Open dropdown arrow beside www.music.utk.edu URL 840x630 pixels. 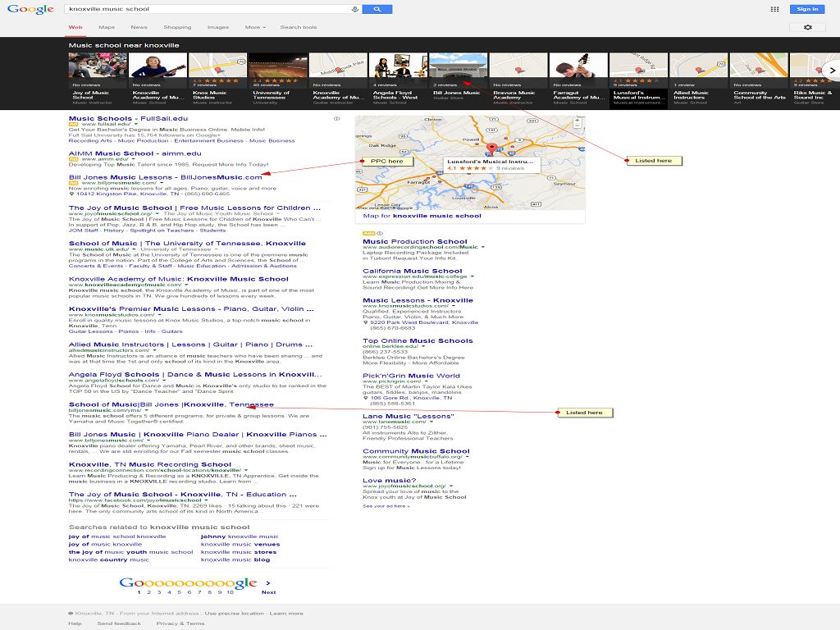pyautogui.click(x=134, y=249)
